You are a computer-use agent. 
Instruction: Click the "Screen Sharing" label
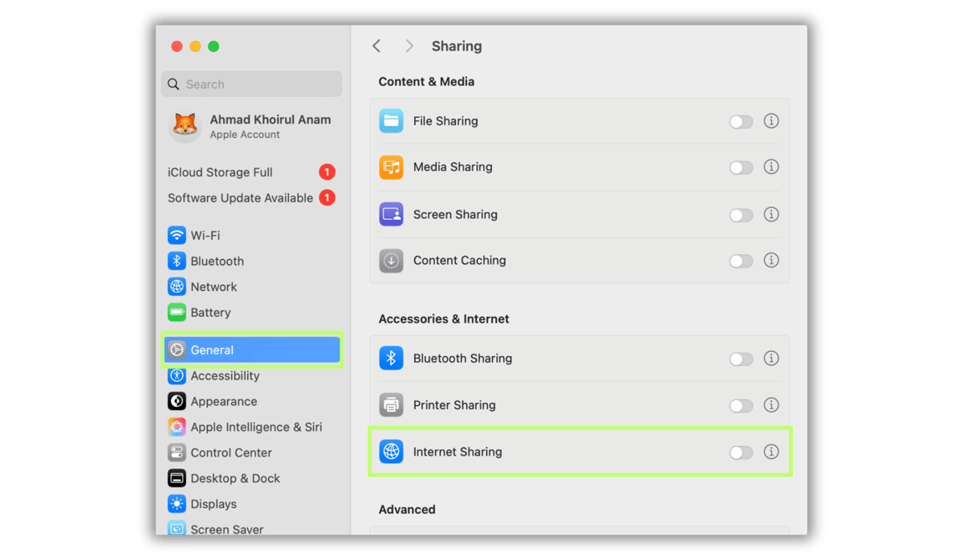455,214
